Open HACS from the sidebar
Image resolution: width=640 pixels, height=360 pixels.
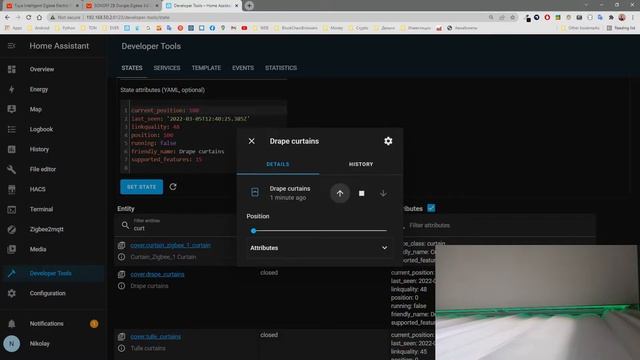click(38, 189)
